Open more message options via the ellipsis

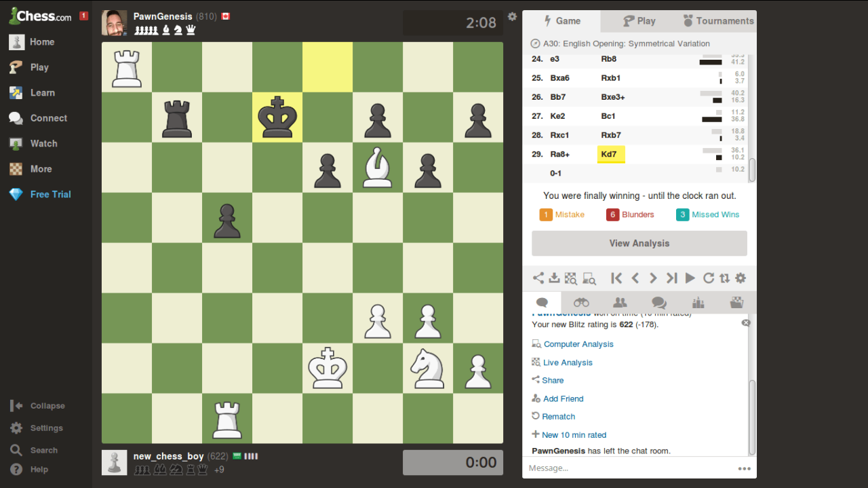point(744,468)
